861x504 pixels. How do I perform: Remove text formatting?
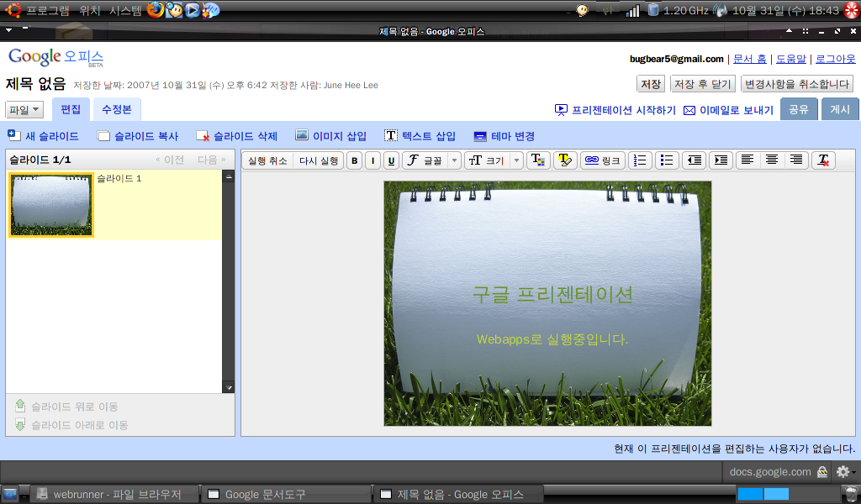pyautogui.click(x=823, y=160)
